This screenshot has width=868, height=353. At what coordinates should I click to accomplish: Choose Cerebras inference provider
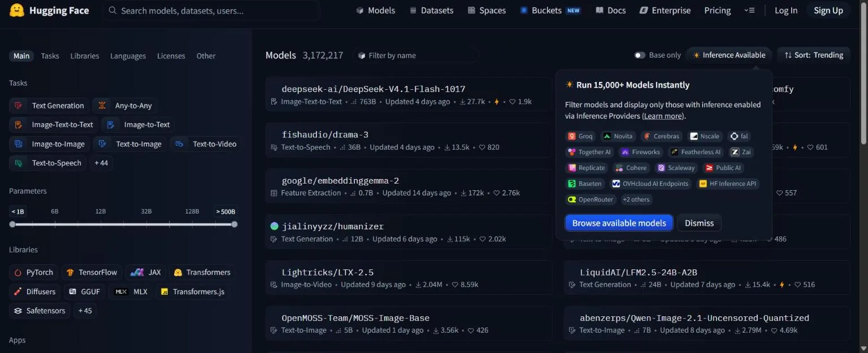(662, 136)
